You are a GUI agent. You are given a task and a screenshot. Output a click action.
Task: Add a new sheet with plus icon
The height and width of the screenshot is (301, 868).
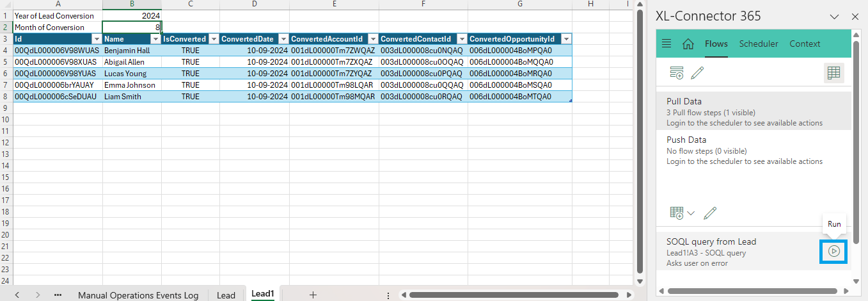click(313, 295)
